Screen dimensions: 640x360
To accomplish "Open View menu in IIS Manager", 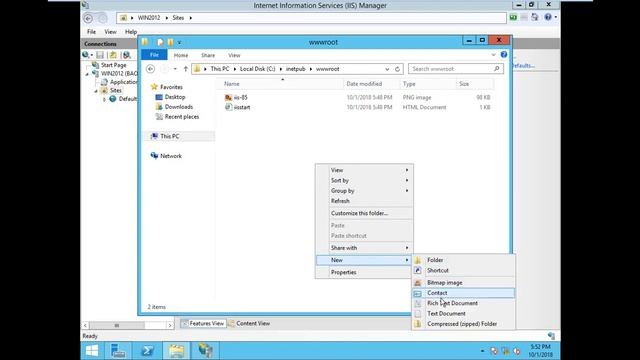I will (x=110, y=32).
